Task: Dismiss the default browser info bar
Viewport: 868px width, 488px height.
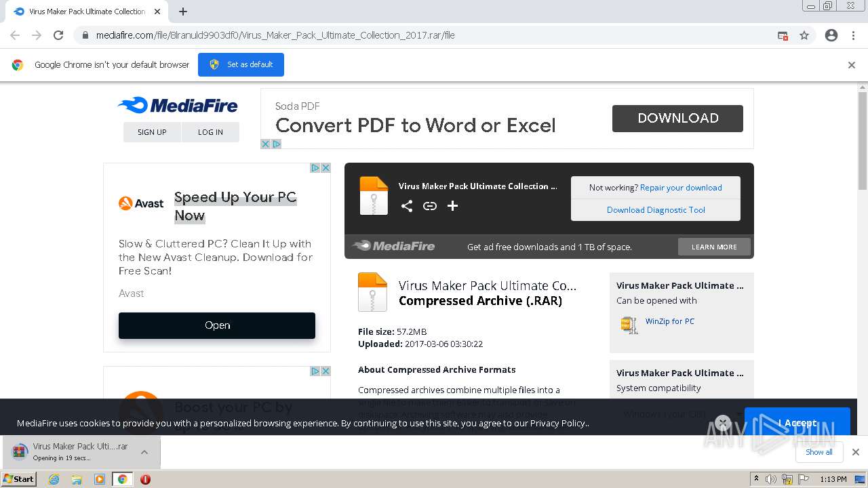Action: pyautogui.click(x=852, y=65)
